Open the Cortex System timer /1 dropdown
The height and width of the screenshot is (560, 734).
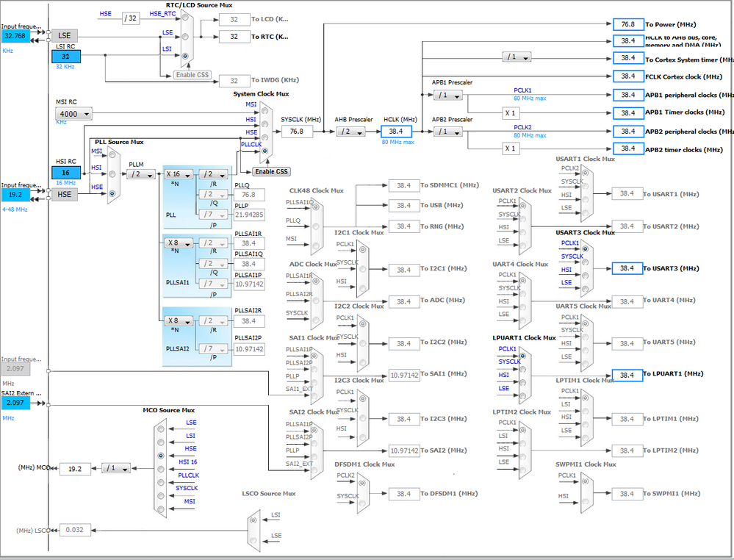pyautogui.click(x=517, y=57)
